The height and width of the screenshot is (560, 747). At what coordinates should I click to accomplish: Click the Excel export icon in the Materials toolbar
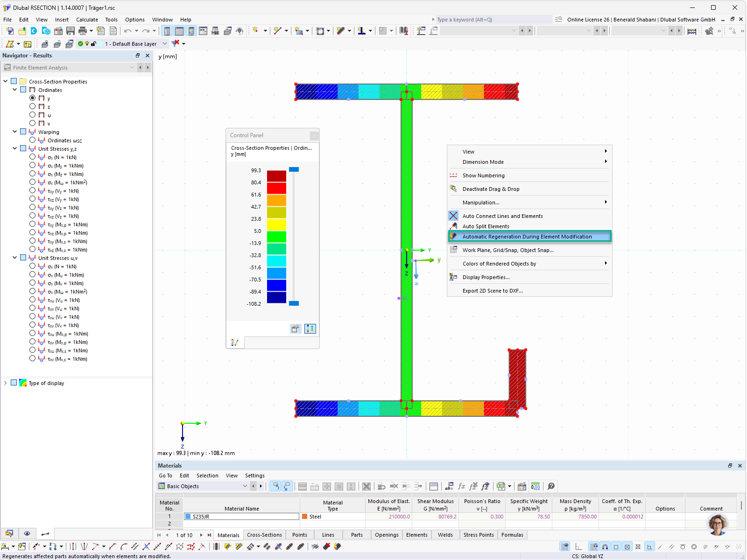(x=501, y=486)
